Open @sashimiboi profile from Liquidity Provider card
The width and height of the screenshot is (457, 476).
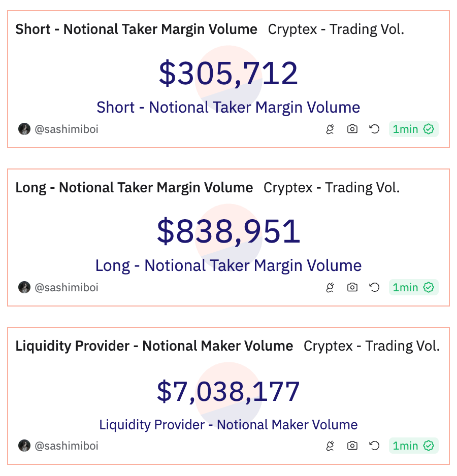66,446
